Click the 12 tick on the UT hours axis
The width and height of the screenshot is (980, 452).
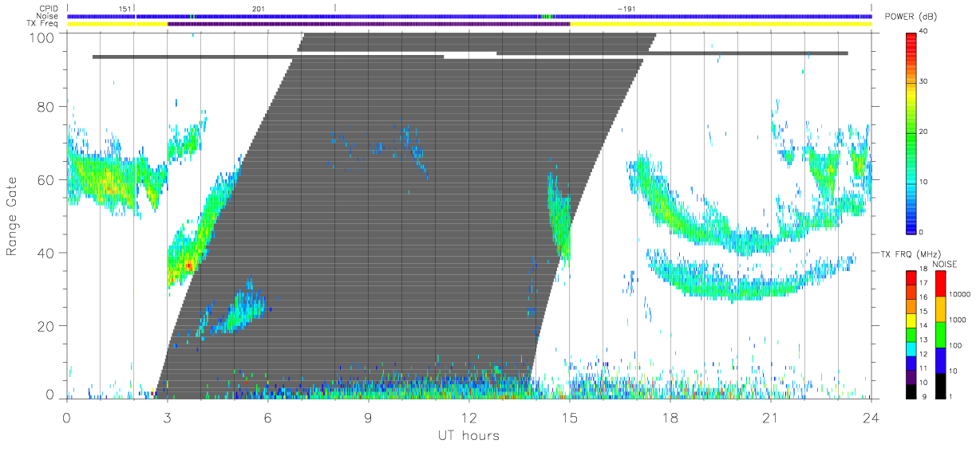coord(469,417)
